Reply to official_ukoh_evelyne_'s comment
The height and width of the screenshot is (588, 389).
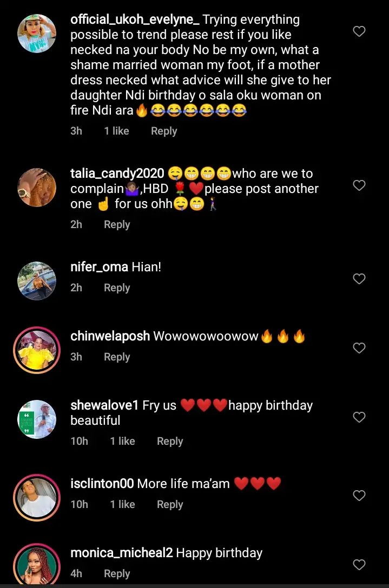click(x=164, y=131)
